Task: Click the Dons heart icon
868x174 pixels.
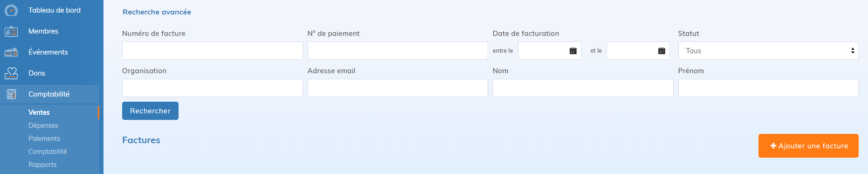Action: click(11, 73)
